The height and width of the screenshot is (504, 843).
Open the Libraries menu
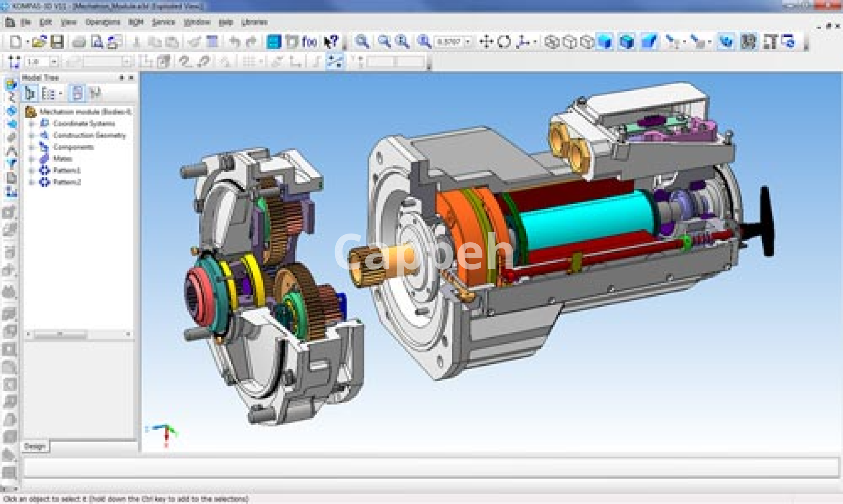[254, 22]
